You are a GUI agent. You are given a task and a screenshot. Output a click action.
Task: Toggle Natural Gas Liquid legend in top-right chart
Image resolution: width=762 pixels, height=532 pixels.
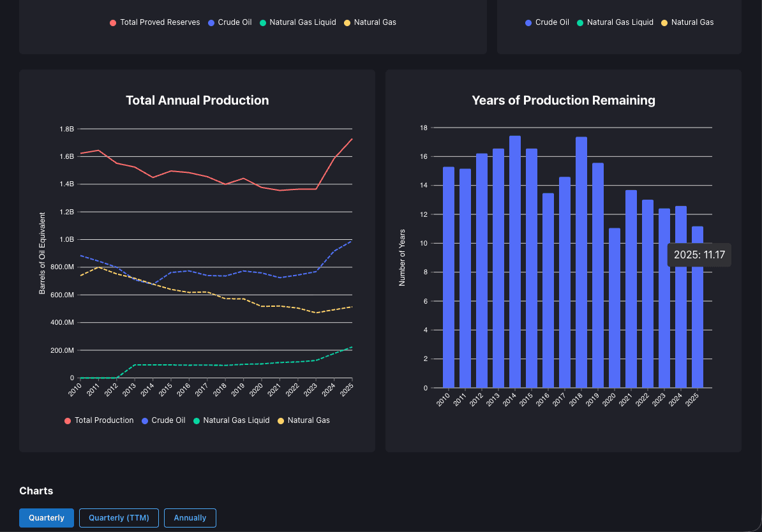coord(615,22)
